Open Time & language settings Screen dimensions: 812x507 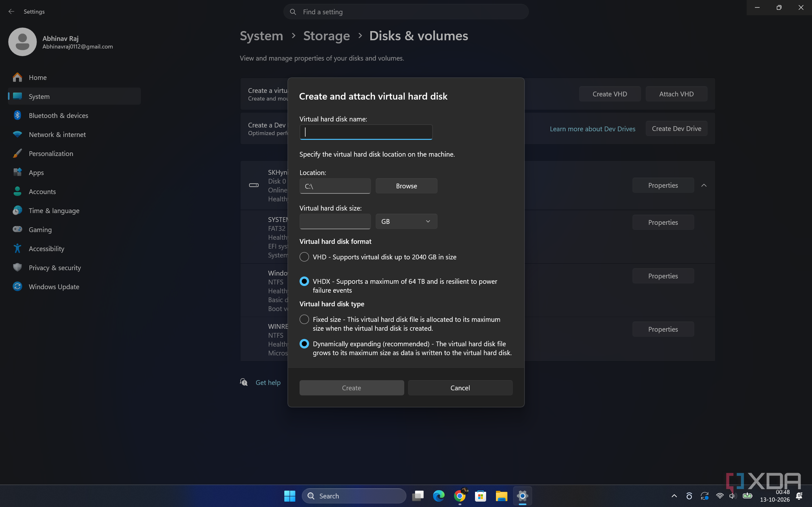[x=74, y=211]
